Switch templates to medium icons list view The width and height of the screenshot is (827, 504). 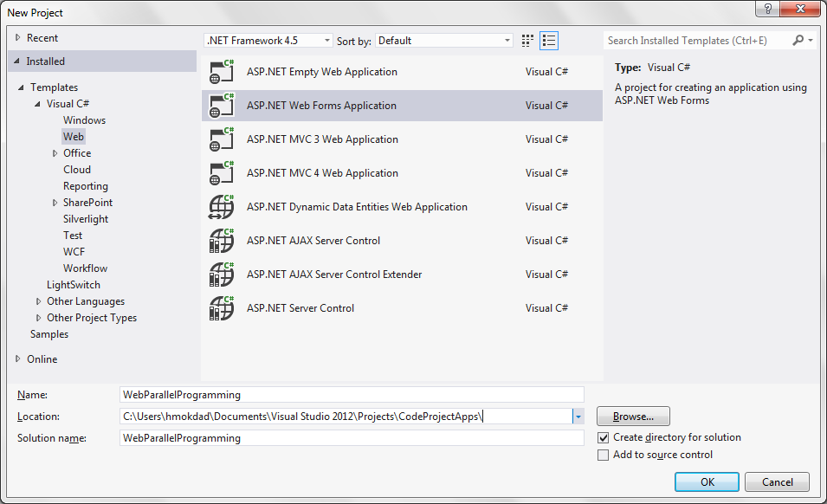549,41
